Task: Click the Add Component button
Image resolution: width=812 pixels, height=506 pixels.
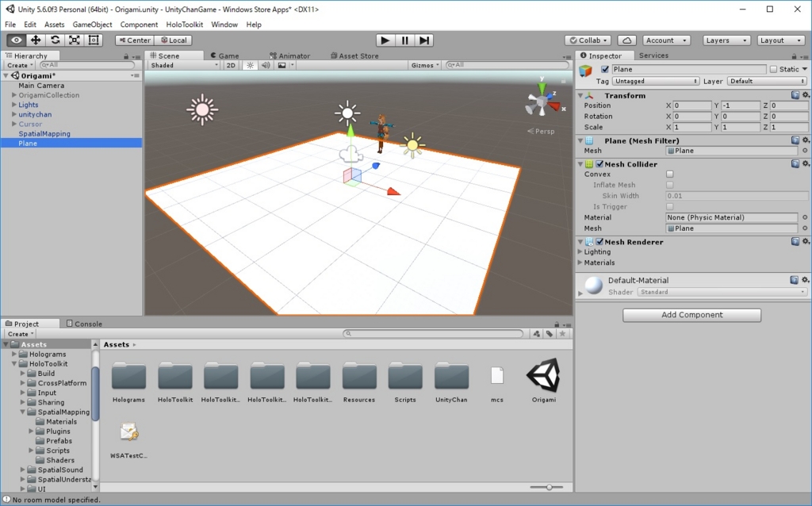Action: [x=691, y=315]
